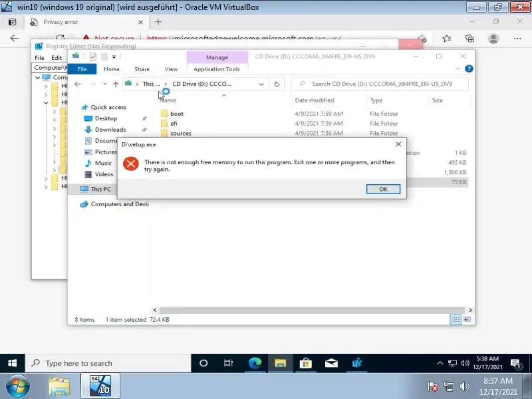
Task: Open Microsoft Edge from Windows 10 taskbar
Action: click(255, 363)
